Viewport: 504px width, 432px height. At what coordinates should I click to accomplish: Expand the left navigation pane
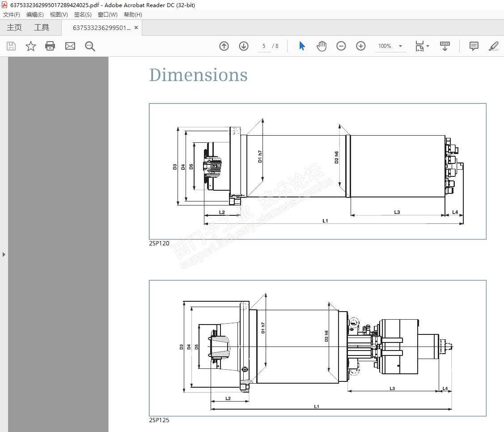coord(4,254)
